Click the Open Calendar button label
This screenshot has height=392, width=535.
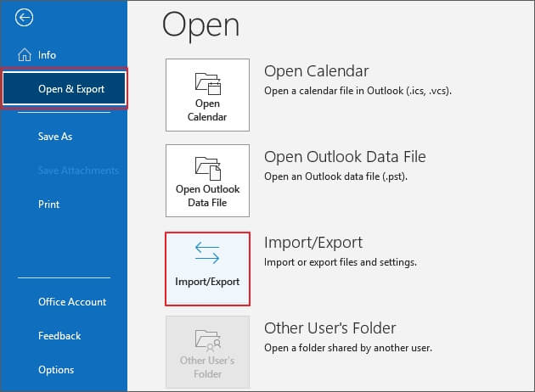(207, 109)
